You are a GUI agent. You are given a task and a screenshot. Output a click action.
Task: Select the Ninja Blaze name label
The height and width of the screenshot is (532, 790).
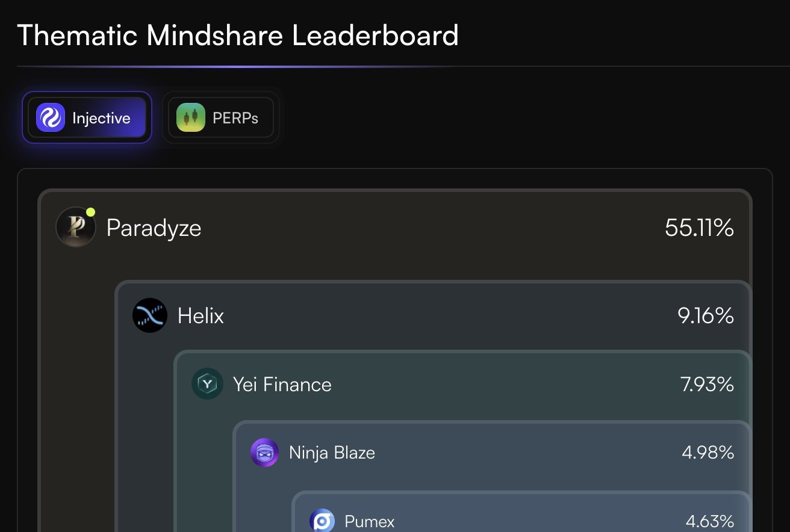(x=332, y=453)
